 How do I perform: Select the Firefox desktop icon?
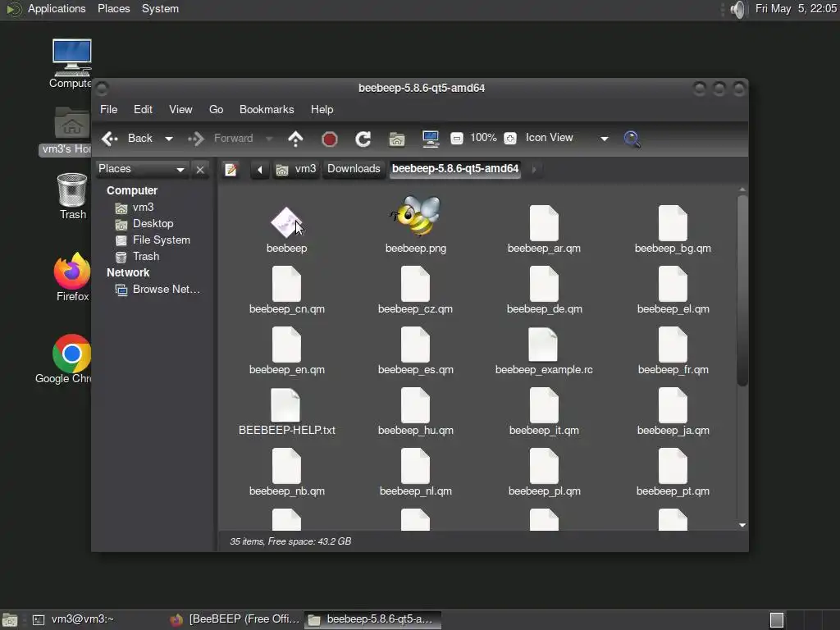click(72, 277)
